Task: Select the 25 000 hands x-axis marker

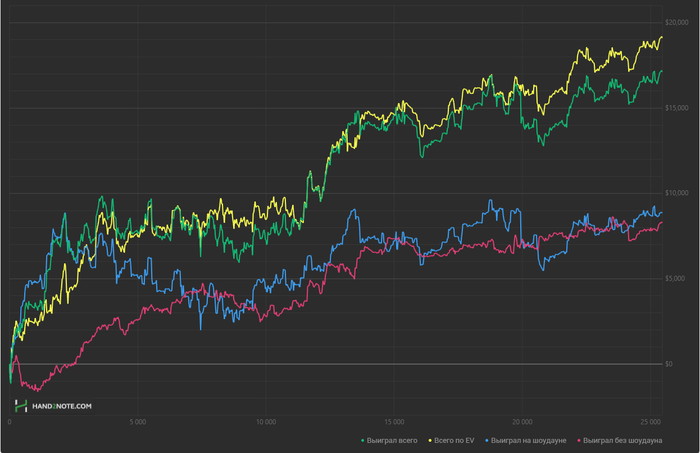Action: click(650, 422)
